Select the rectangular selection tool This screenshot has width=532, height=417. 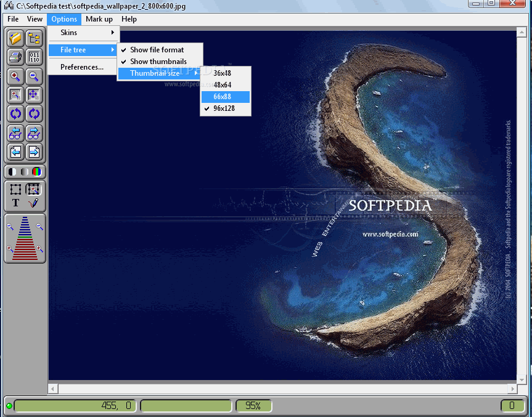(15, 189)
